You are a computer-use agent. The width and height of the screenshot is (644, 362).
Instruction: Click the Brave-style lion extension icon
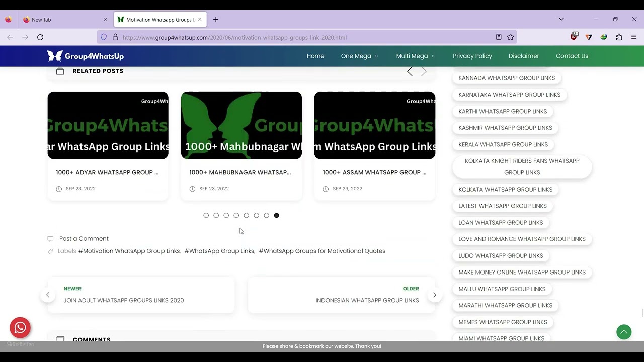click(589, 37)
